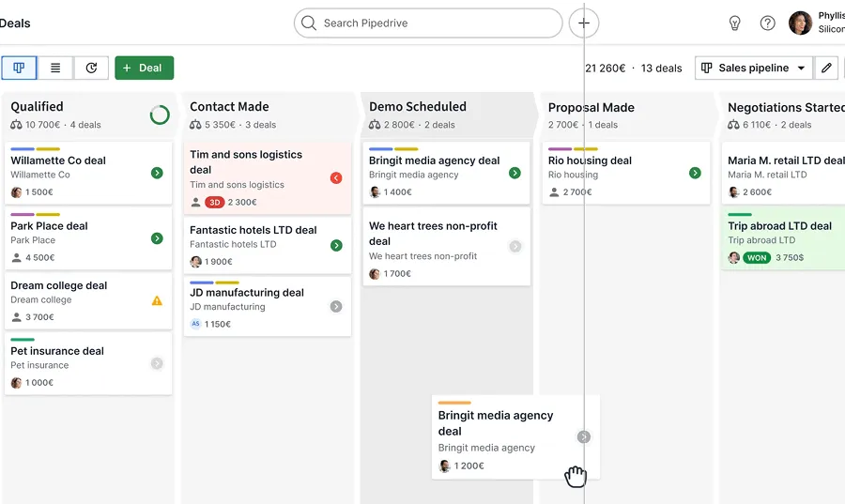Click Qualified stage weighted value scales icon
845x504 pixels.
click(16, 125)
